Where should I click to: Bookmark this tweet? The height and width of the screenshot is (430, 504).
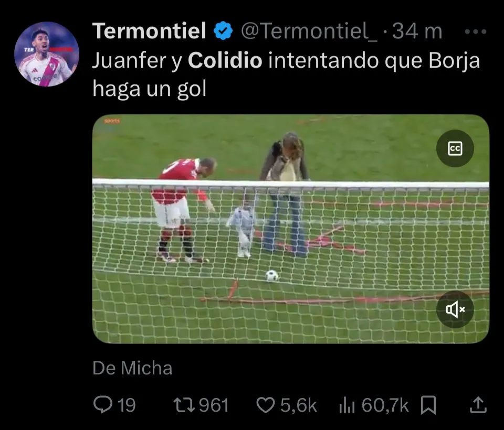428,405
